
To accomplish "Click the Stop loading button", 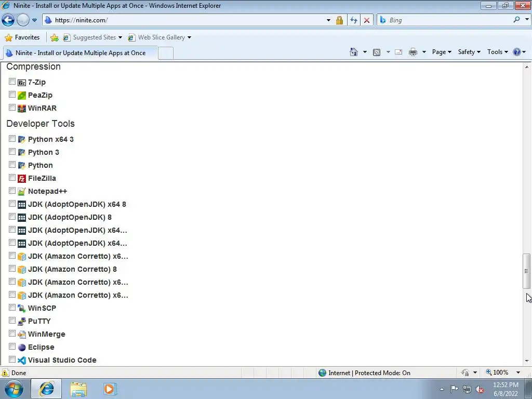I will (x=367, y=20).
